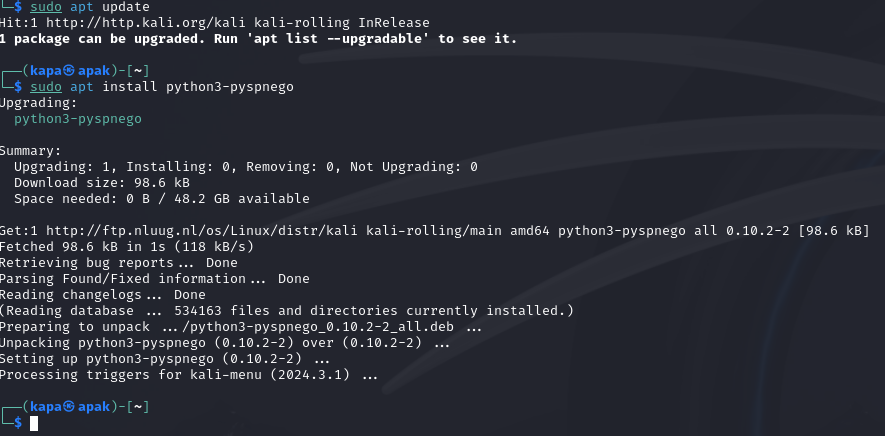Screen dimensions: 885x436
Task: Click the 'Reading changelogs' line
Action: [x=102, y=295]
